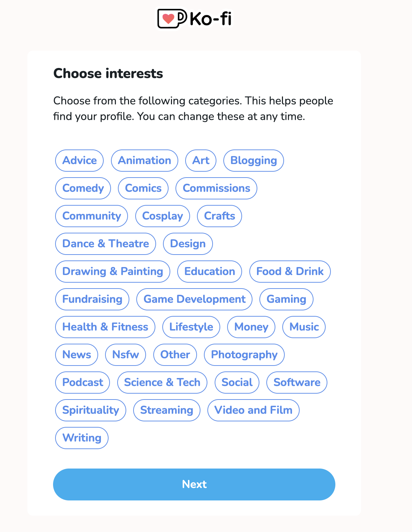Toggle the Cosplay interest
The image size is (412, 532).
tap(162, 216)
